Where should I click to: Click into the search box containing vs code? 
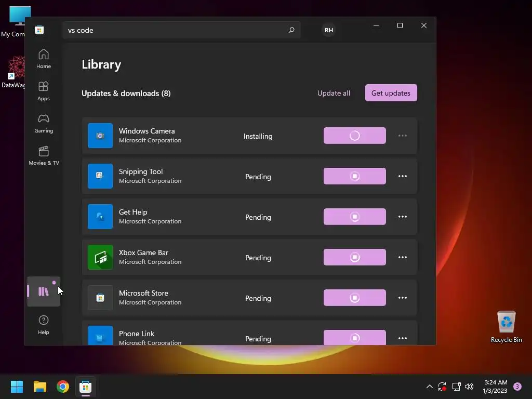point(181,30)
